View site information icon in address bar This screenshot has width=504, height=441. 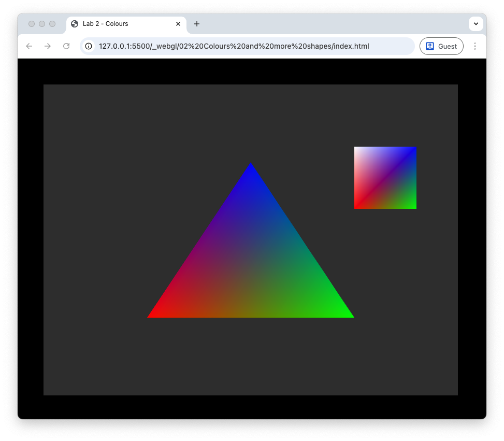[89, 46]
